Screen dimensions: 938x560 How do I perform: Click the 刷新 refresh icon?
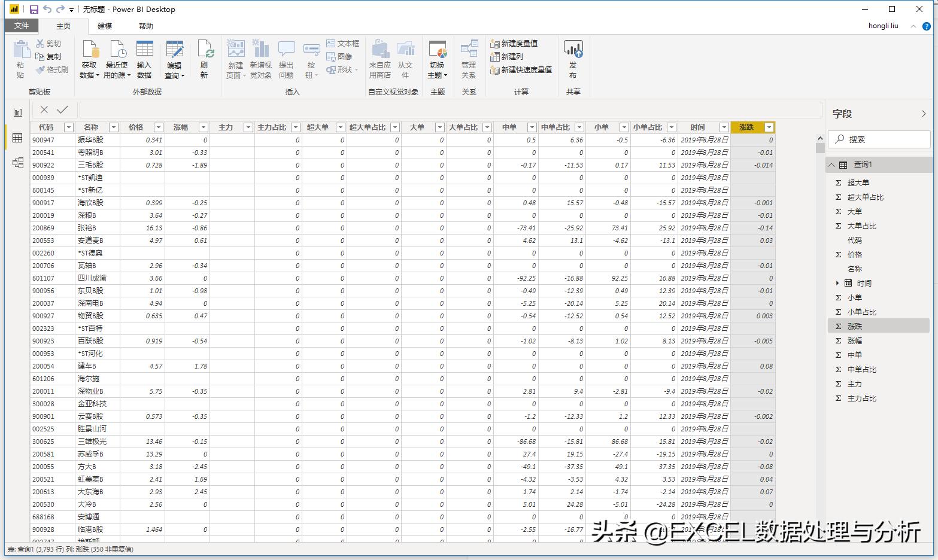point(204,58)
